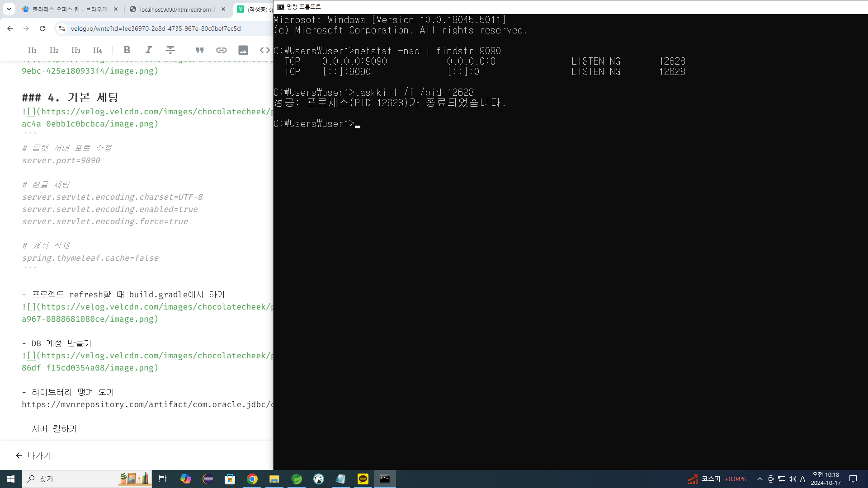Screen dimensions: 868x488
Task: Insert blockquote using the quote icon
Action: click(199, 50)
